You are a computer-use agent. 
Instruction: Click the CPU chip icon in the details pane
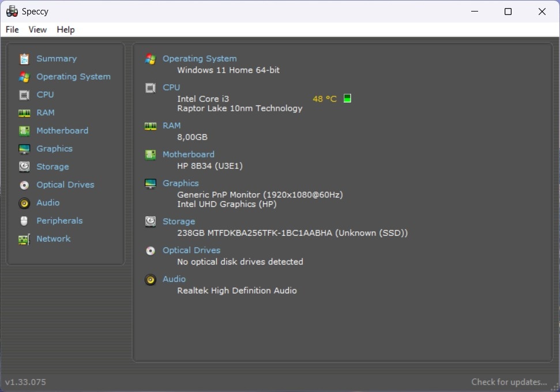click(150, 87)
